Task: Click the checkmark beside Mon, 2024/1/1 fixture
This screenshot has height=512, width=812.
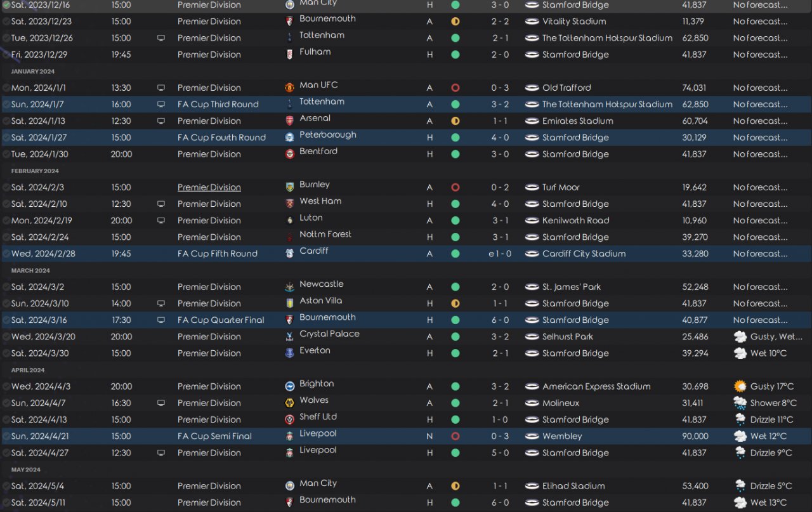Action: [6, 88]
